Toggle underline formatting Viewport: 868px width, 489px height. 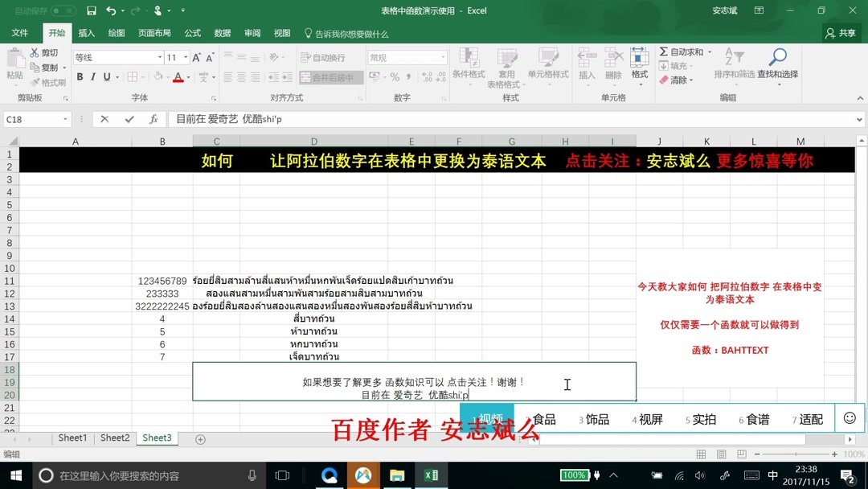pos(105,76)
